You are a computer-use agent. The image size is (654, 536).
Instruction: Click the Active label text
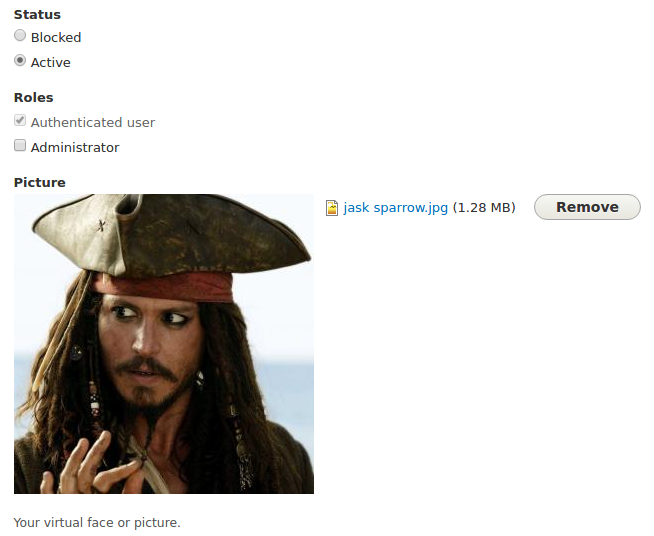tap(50, 63)
